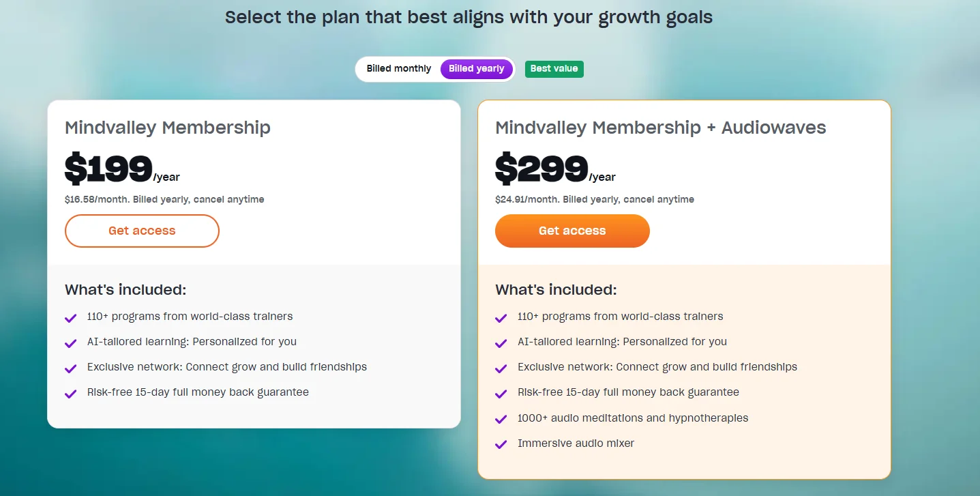
Task: Click Get access on Membership + Audiowaves plan
Action: pos(572,231)
